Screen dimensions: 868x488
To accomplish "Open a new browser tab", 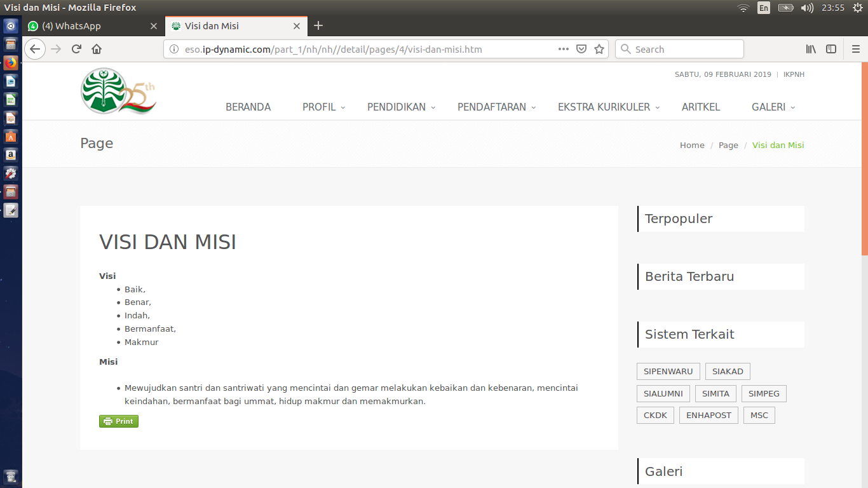I will [318, 25].
